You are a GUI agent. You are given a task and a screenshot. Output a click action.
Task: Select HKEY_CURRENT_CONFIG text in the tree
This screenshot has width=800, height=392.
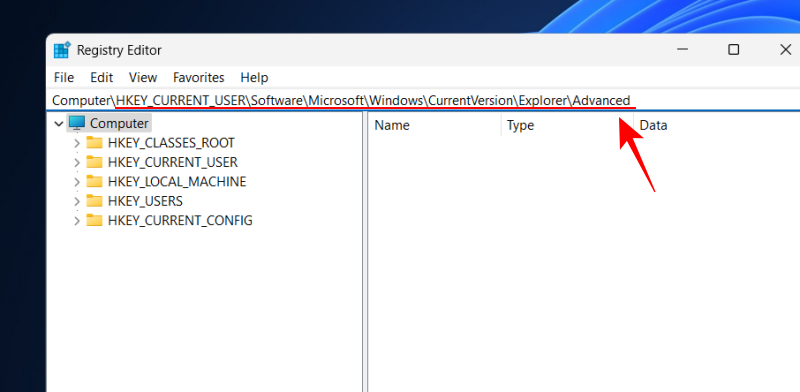coord(180,220)
